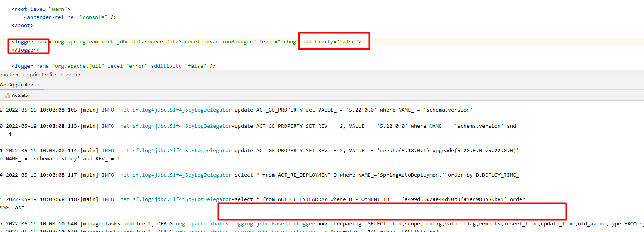This screenshot has width=644, height=232.
Task: Click the level="error" attribute
Action: coord(128,66)
